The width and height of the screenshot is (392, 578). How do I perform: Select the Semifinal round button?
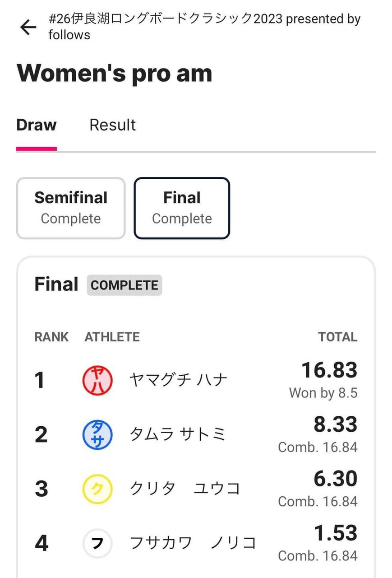click(x=71, y=208)
